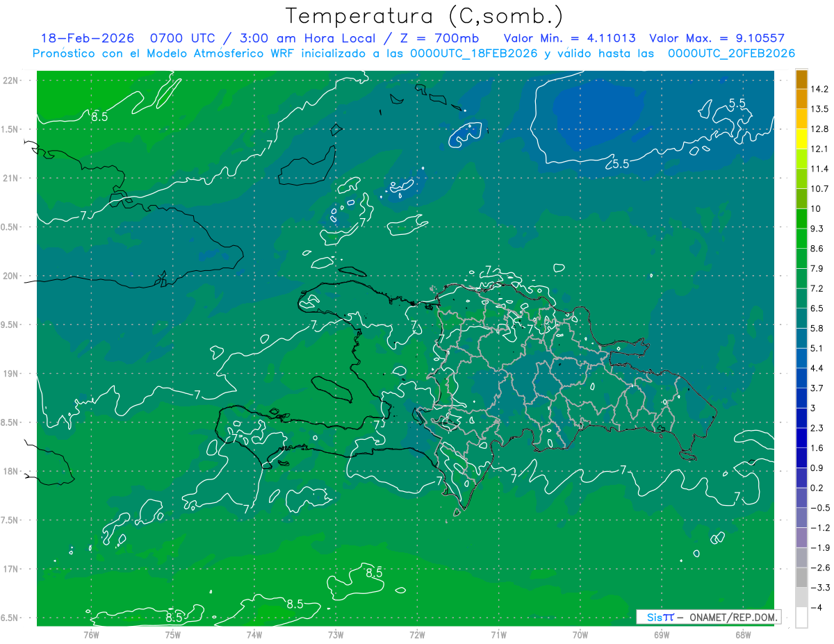Click the "9.3" colorbar value
The height and width of the screenshot is (644, 834).
pos(818,229)
